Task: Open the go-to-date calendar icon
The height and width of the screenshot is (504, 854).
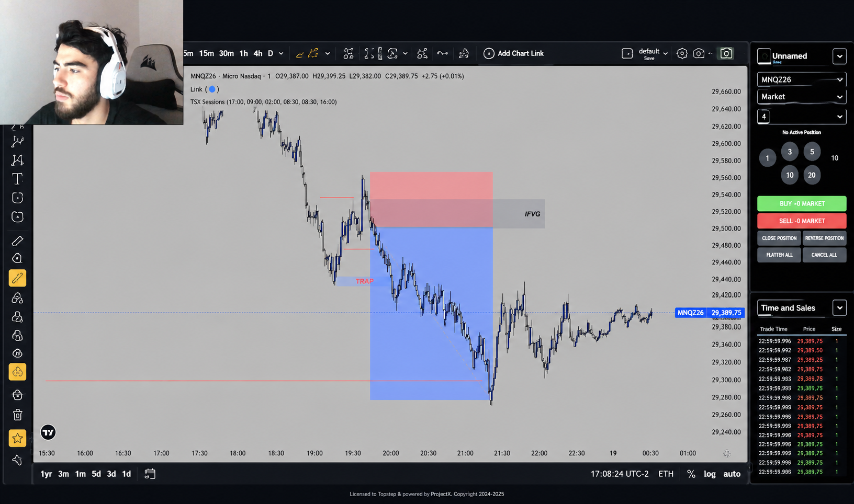Action: click(x=150, y=474)
